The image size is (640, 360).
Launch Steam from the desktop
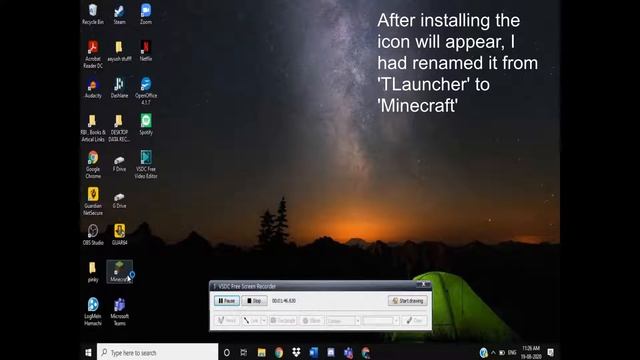(x=119, y=14)
